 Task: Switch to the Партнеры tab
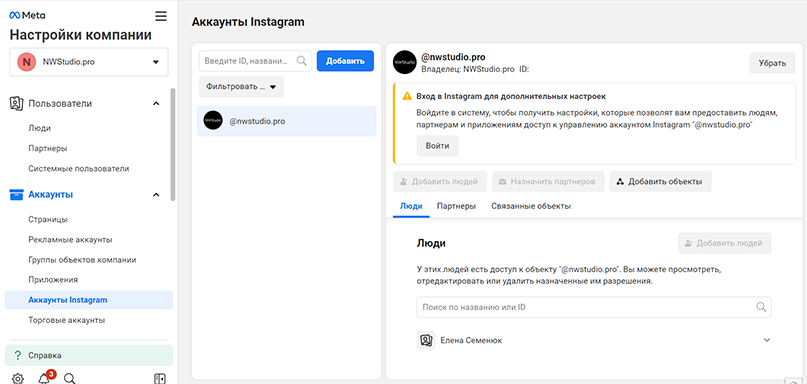[x=456, y=206]
